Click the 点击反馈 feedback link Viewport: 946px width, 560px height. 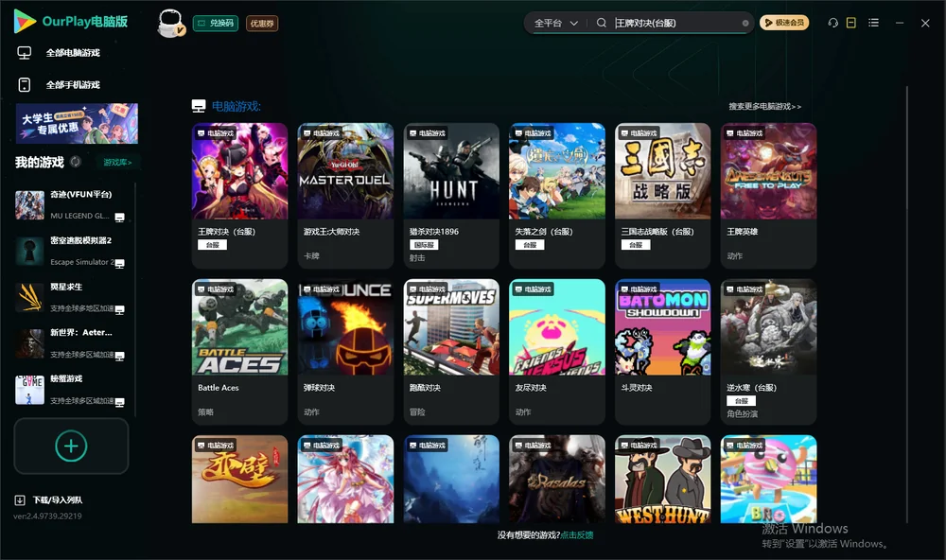[x=577, y=535]
